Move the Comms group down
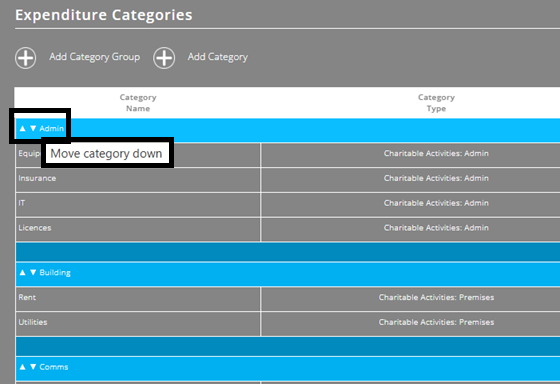The image size is (560, 384). click(33, 367)
